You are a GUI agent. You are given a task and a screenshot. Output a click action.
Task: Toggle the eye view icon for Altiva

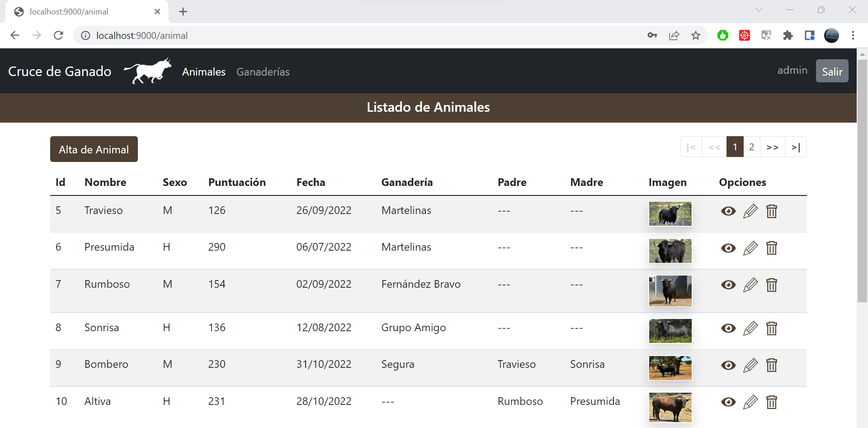point(728,402)
